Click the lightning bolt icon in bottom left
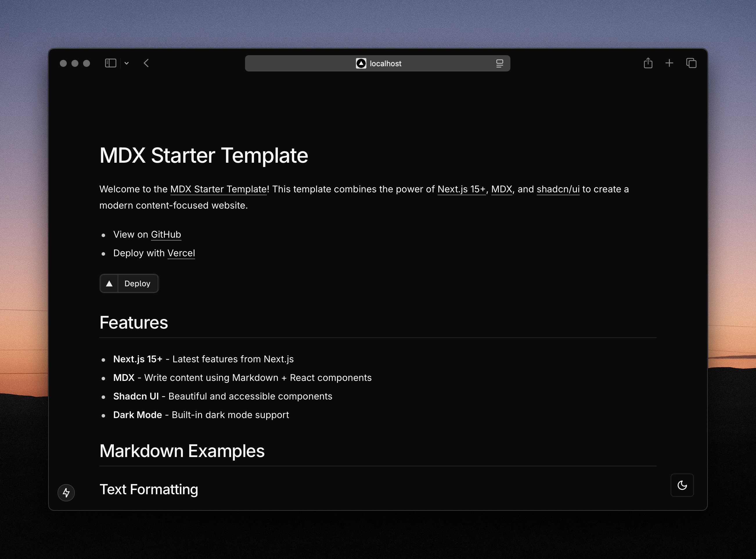756x559 pixels. pos(66,493)
